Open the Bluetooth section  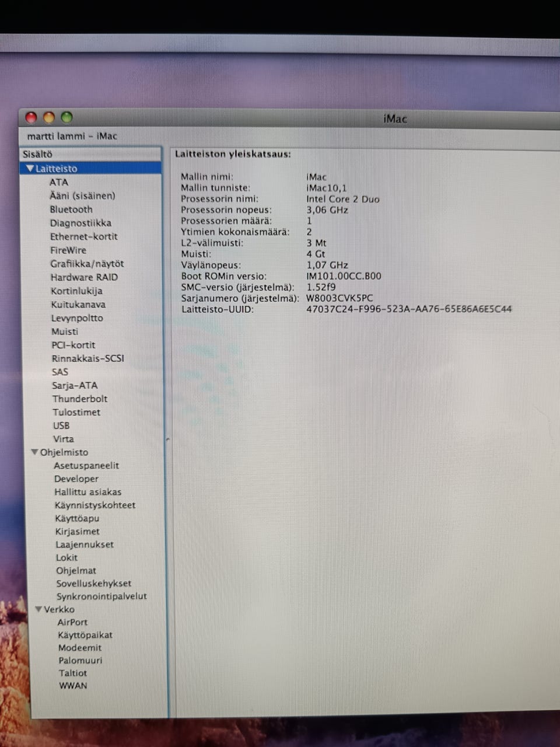pyautogui.click(x=71, y=210)
